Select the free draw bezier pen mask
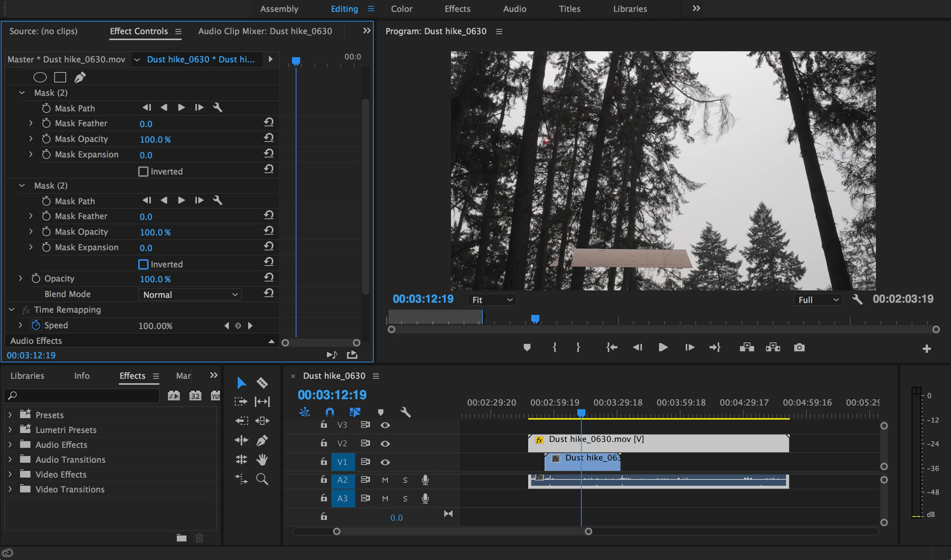Image resolution: width=951 pixels, height=560 pixels. click(x=79, y=77)
